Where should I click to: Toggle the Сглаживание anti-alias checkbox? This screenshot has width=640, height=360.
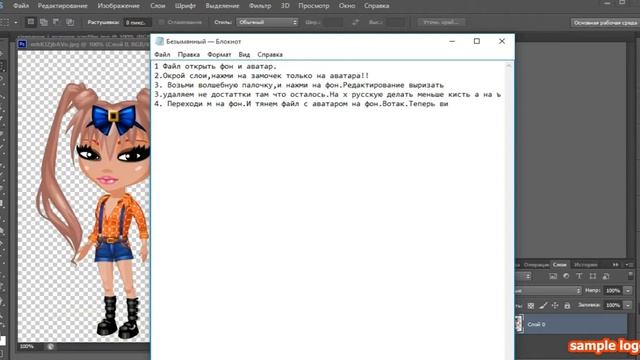click(162, 22)
